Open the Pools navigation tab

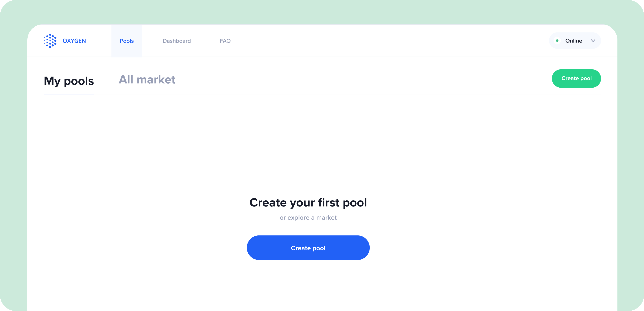[127, 41]
